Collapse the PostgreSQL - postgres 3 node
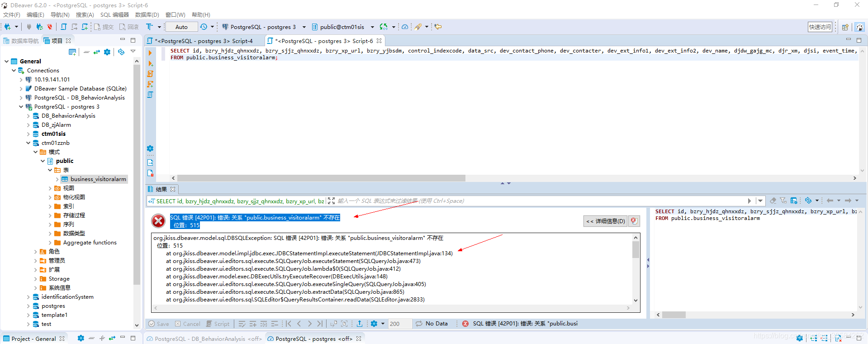 (x=21, y=107)
